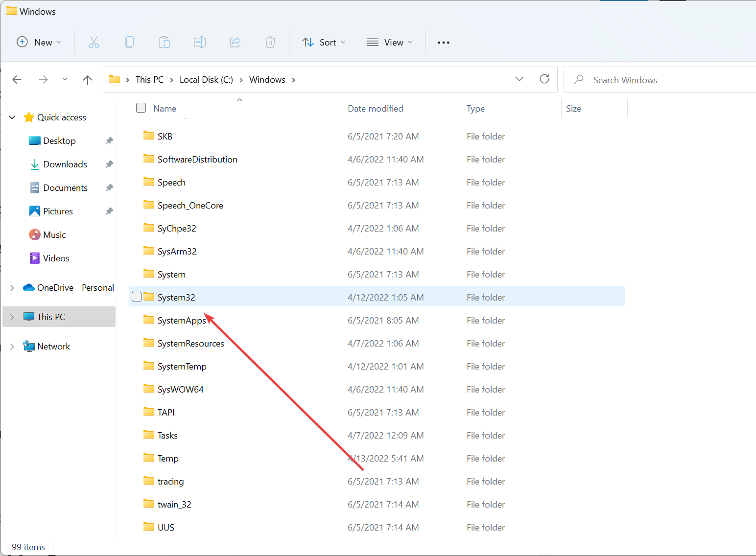Image resolution: width=756 pixels, height=556 pixels.
Task: Click the Cut scissors icon
Action: [94, 43]
